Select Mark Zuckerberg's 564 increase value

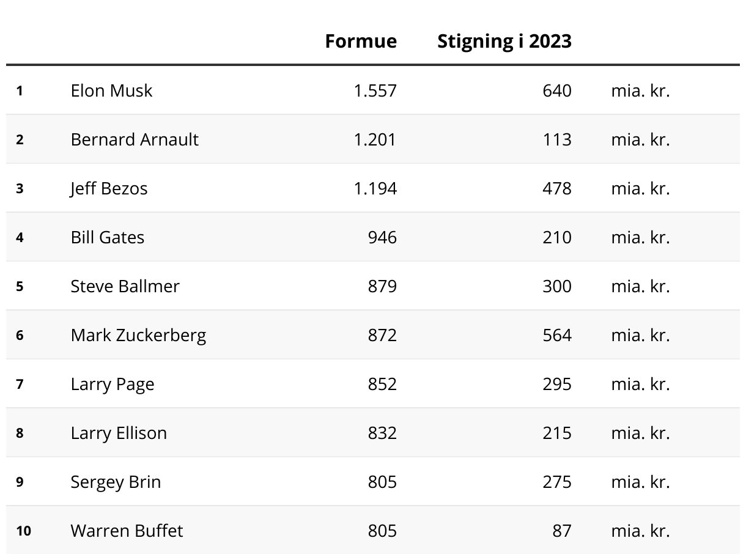(556, 335)
